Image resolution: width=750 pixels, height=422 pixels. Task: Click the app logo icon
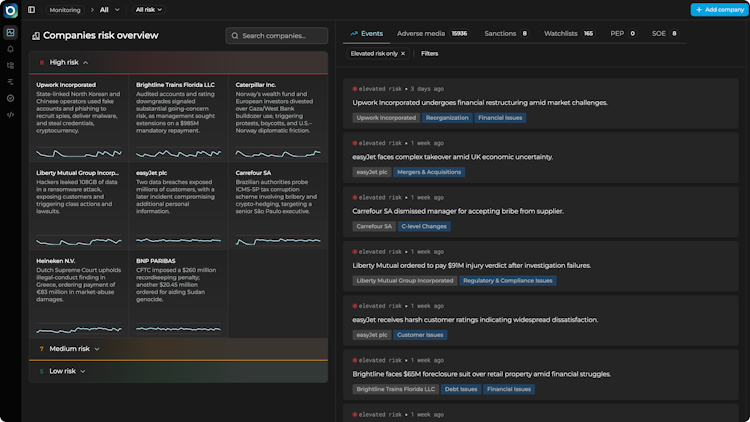(x=11, y=10)
